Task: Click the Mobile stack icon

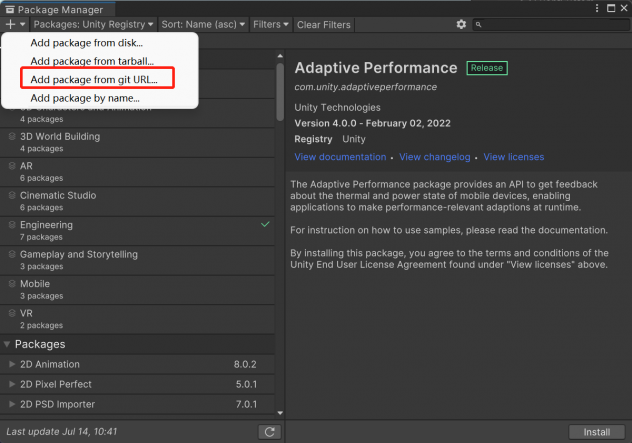Action: point(12,283)
